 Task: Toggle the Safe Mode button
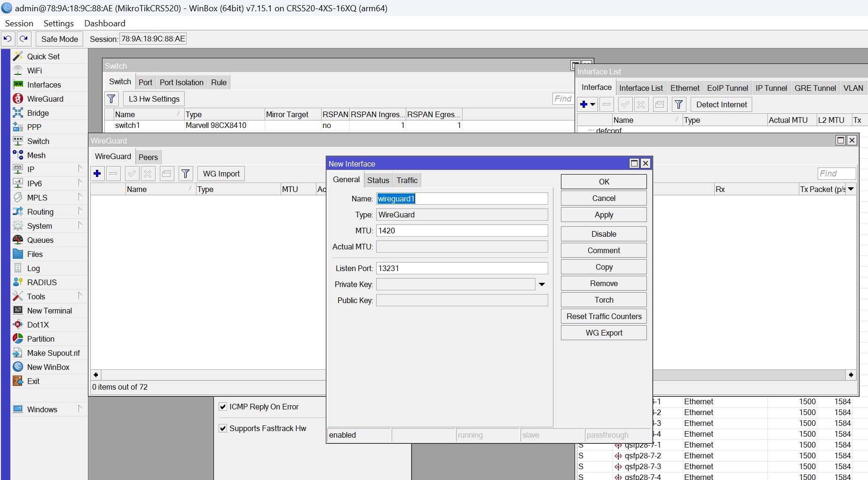point(59,39)
